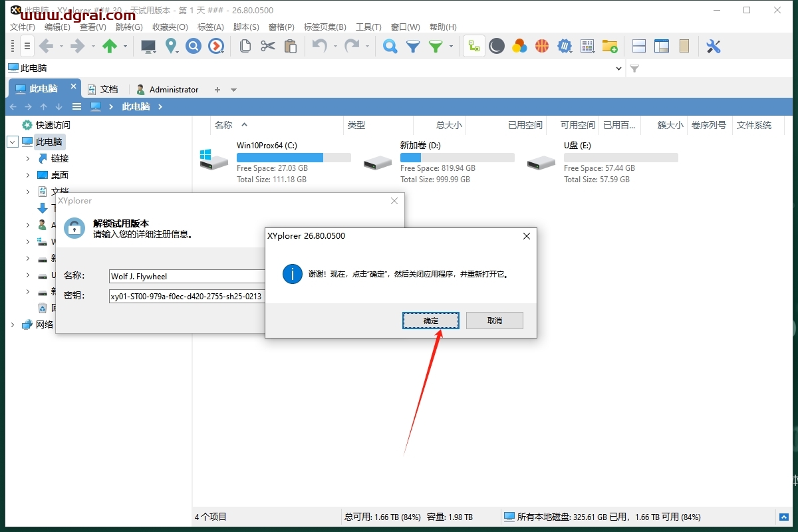Screen dimensions: 798x532
Task: Click the orange basketball-like toolbar icon
Action: point(542,46)
